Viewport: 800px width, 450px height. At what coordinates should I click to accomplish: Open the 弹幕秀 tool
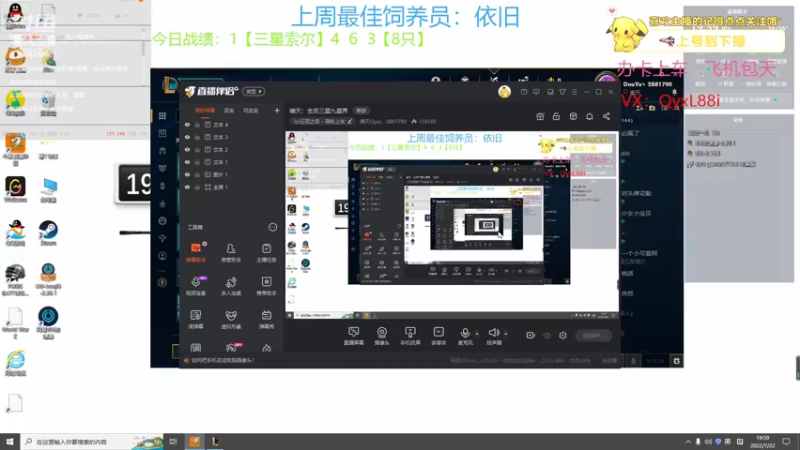click(266, 319)
